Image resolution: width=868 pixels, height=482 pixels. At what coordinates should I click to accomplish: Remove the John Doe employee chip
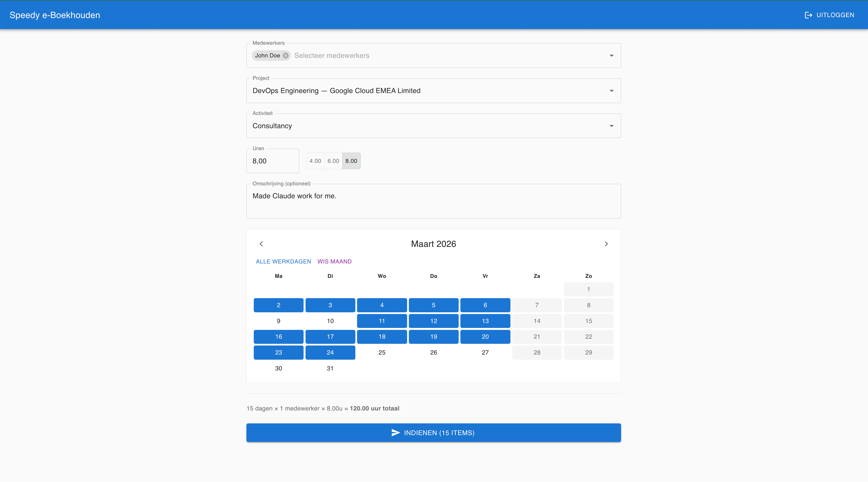(286, 56)
